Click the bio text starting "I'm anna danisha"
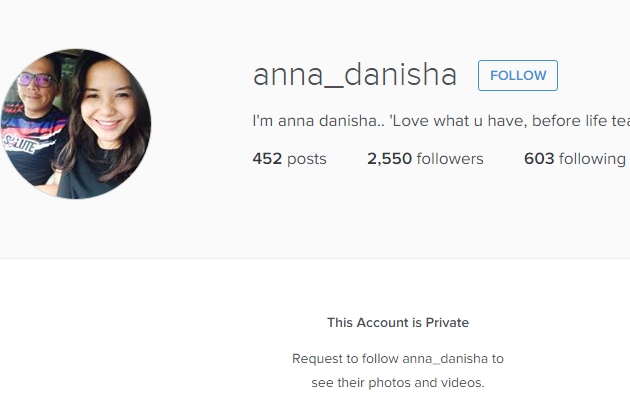Viewport: 630px width, 405px height. 441,121
